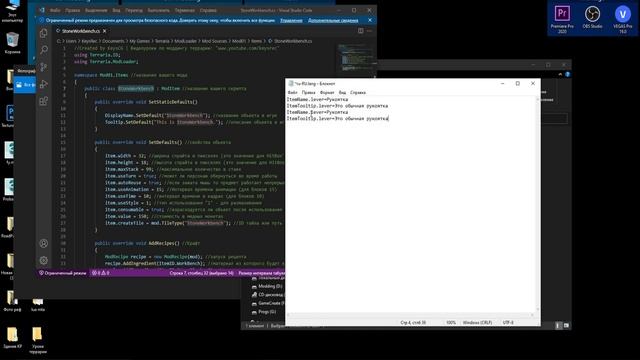Viewport: 640px width, 360px height.
Task: Open VS Code Справка menu
Action: tap(208, 10)
